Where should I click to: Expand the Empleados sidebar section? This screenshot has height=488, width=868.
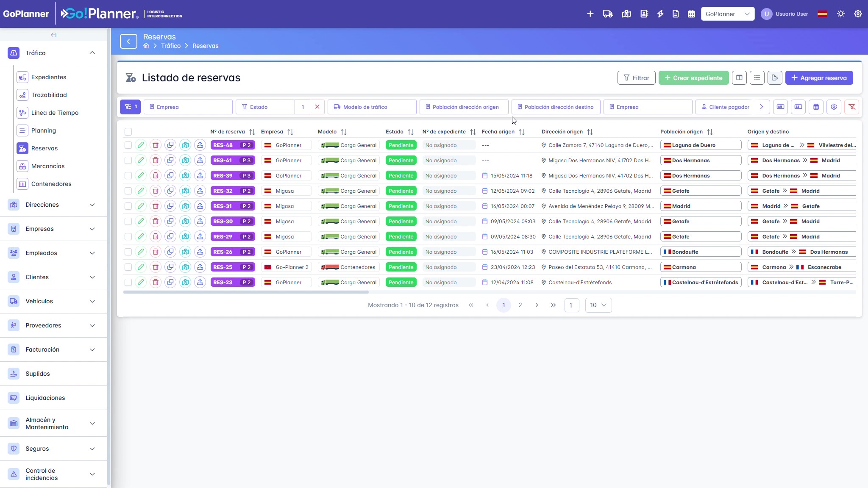click(53, 253)
